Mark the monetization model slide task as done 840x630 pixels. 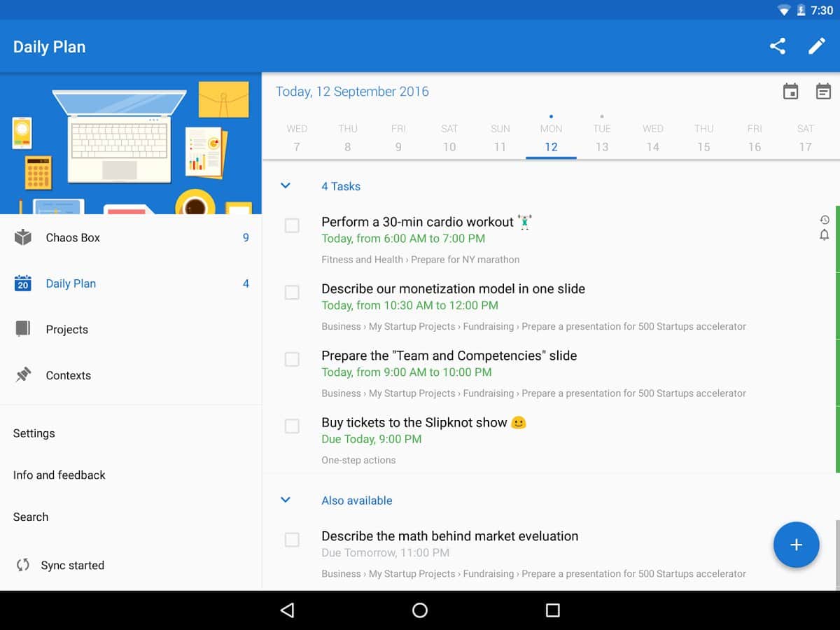click(292, 293)
